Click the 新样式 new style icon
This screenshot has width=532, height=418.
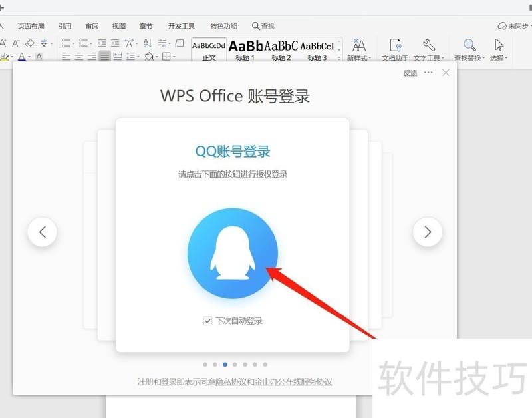(x=359, y=49)
